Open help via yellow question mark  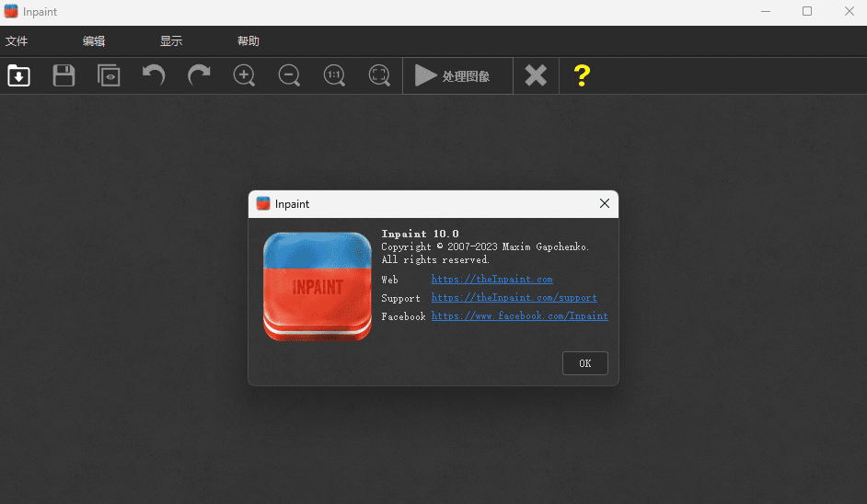[x=582, y=75]
